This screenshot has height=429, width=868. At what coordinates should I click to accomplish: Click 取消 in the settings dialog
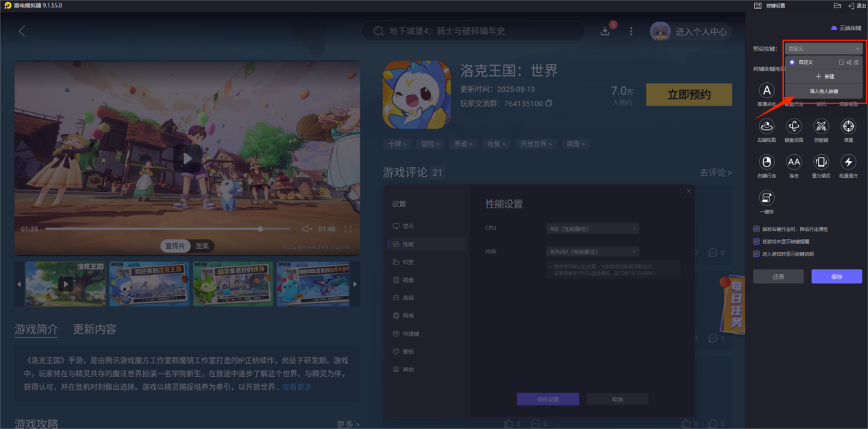(x=617, y=399)
